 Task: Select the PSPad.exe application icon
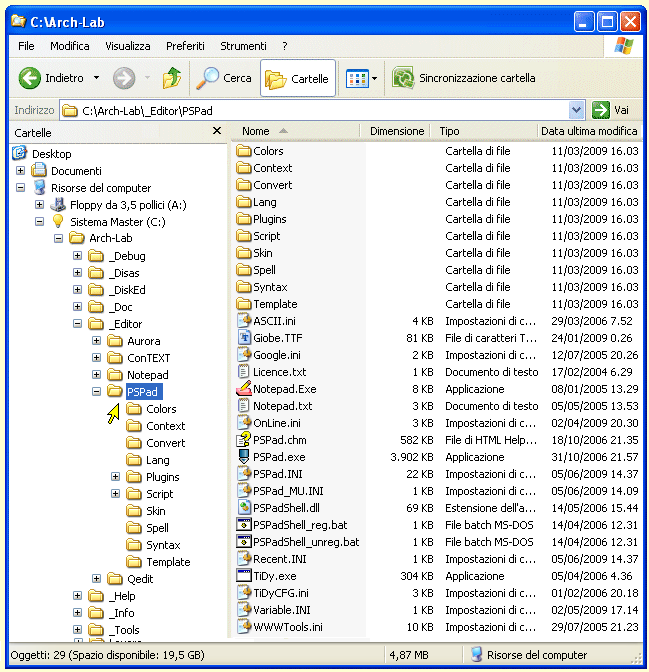(x=244, y=456)
